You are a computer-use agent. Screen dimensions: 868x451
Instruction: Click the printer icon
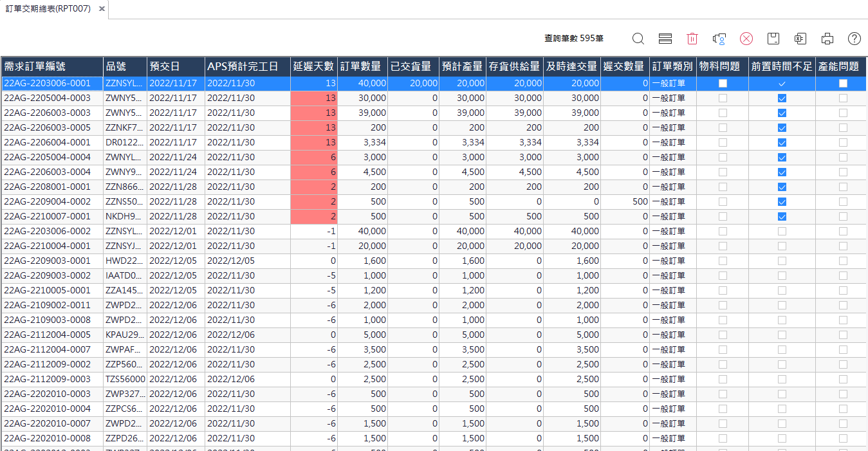[x=827, y=39]
